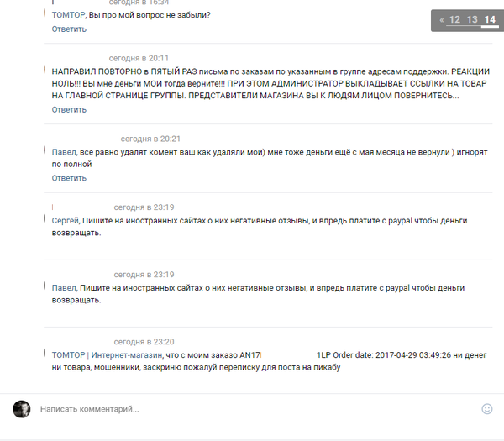This screenshot has width=504, height=441.
Task: Open the commenter's avatar beside the input
Action: point(22,409)
